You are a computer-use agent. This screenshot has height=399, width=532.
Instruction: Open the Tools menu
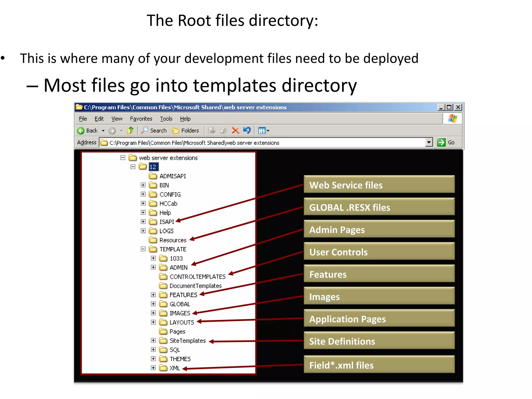point(166,119)
